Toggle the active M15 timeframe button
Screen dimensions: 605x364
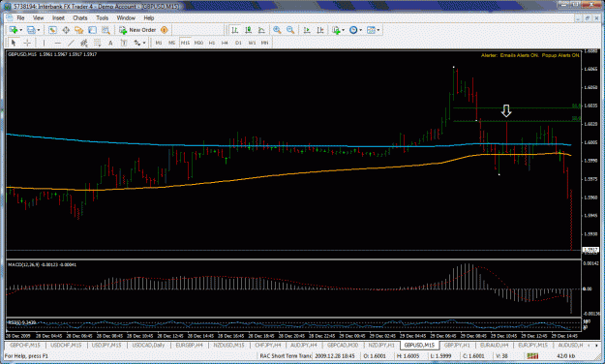185,43
